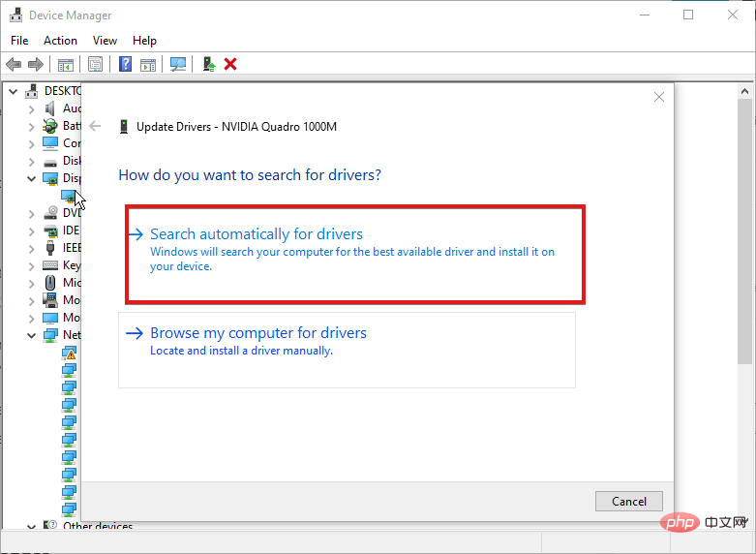
Task: Click the Scan for hardware changes toolbar icon
Action: [178, 64]
